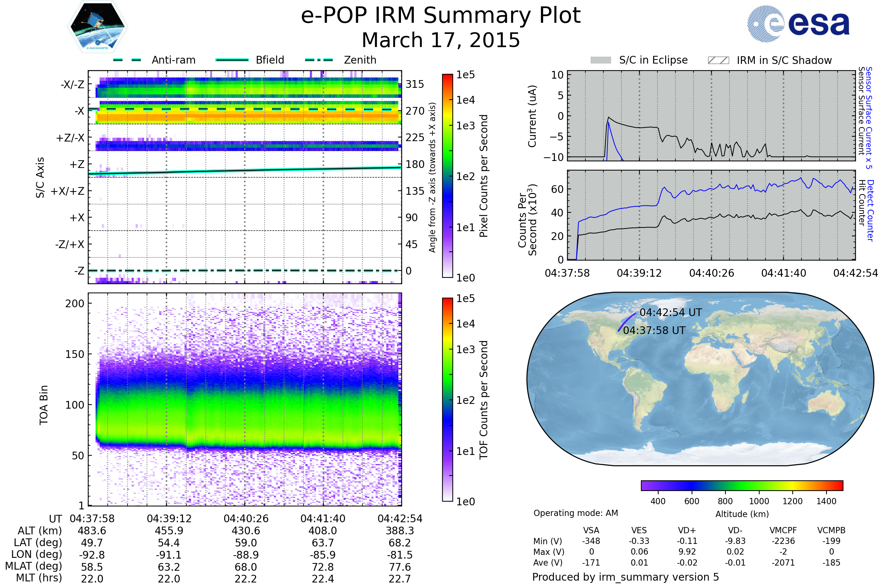Click the S/C in Eclipse gray legend swatch
882x588 pixels.
pyautogui.click(x=601, y=60)
